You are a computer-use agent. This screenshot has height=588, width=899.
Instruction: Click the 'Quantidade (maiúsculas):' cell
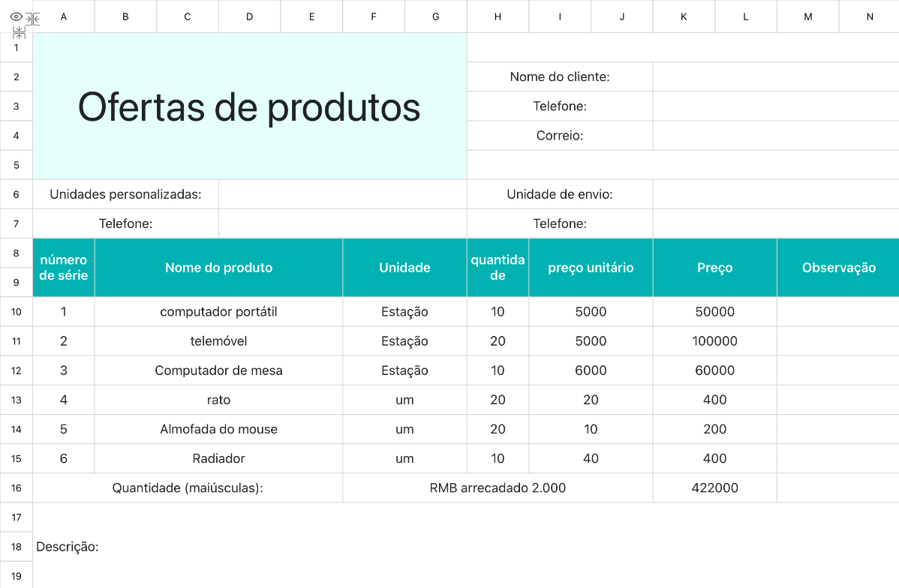[x=188, y=487]
